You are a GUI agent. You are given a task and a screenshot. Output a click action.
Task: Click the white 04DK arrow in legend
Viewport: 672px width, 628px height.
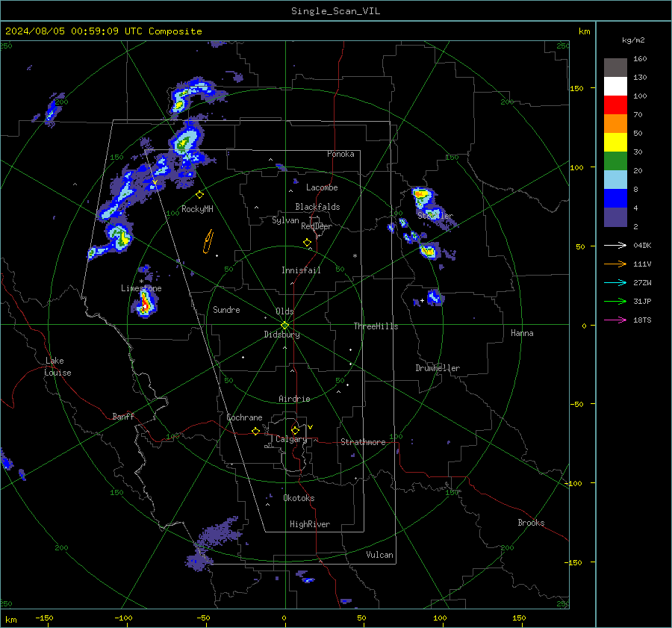615,245
